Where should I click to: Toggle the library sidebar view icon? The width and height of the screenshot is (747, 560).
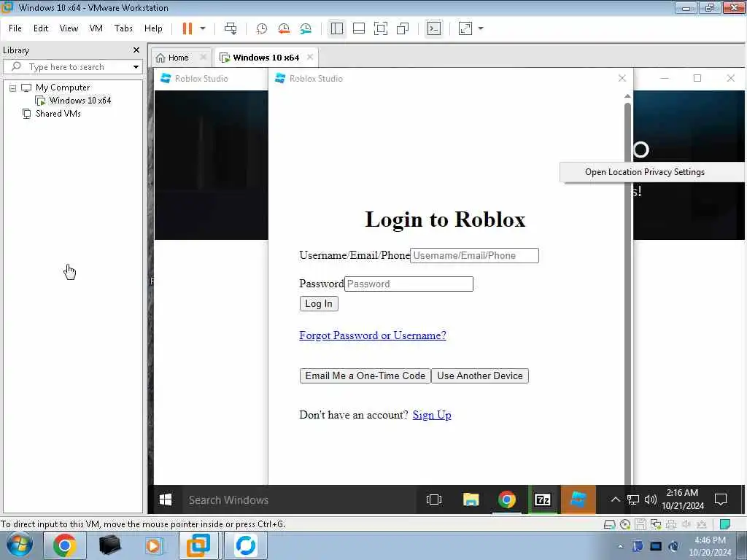click(x=337, y=28)
